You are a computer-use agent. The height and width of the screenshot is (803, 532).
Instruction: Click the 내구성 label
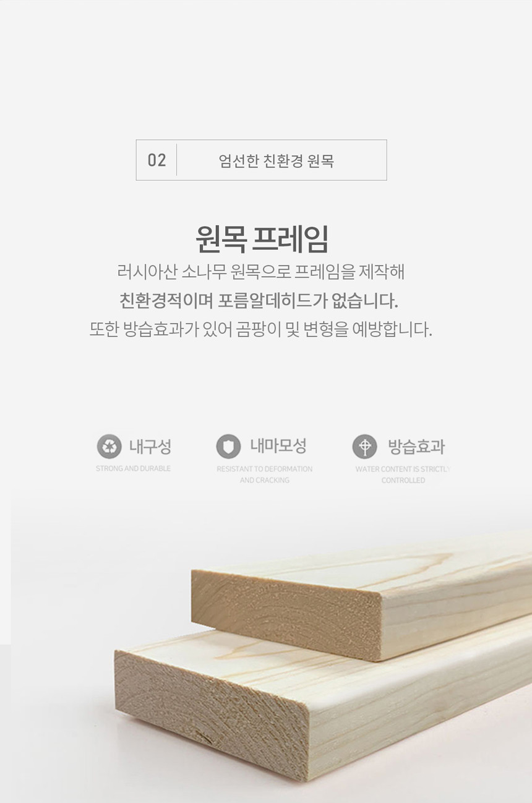click(150, 447)
